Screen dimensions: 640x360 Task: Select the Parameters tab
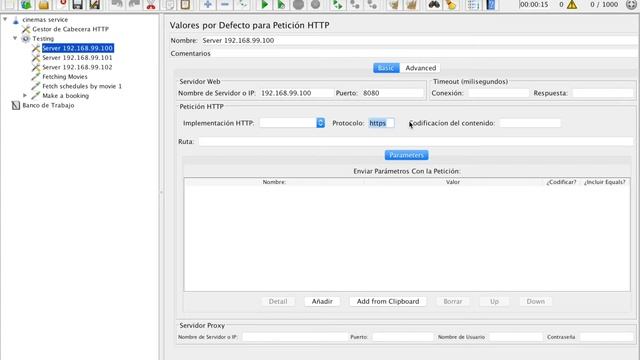point(406,155)
